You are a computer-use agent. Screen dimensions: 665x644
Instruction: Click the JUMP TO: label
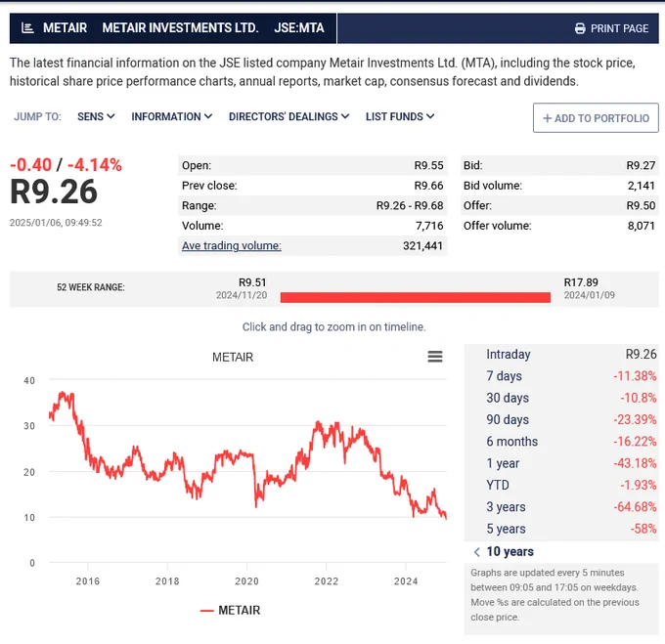pos(37,116)
